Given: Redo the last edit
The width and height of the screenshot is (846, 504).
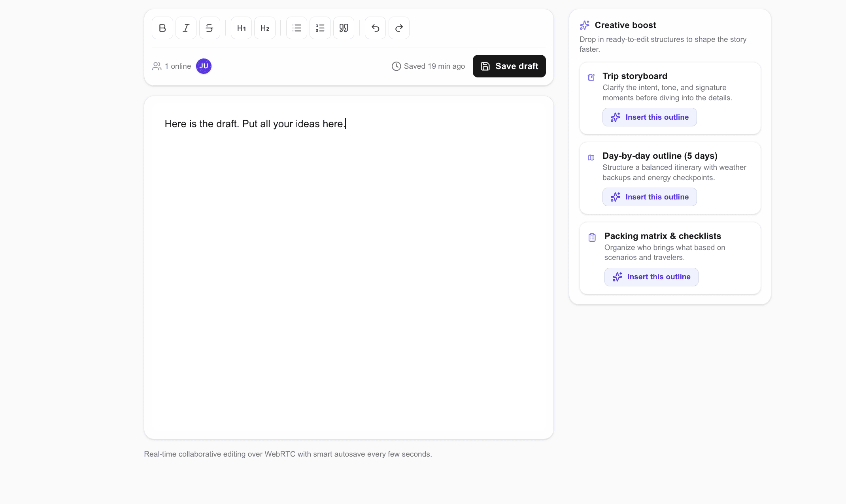Looking at the screenshot, I should (399, 28).
